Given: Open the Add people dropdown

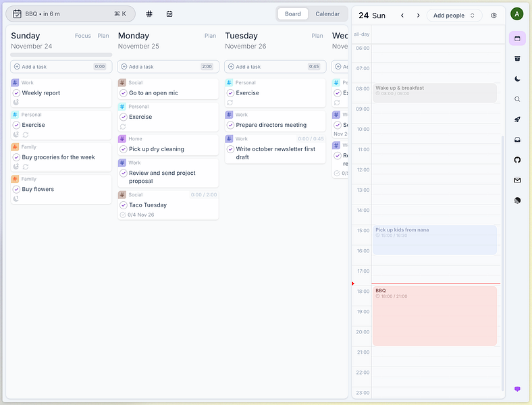Looking at the screenshot, I should coord(454,16).
